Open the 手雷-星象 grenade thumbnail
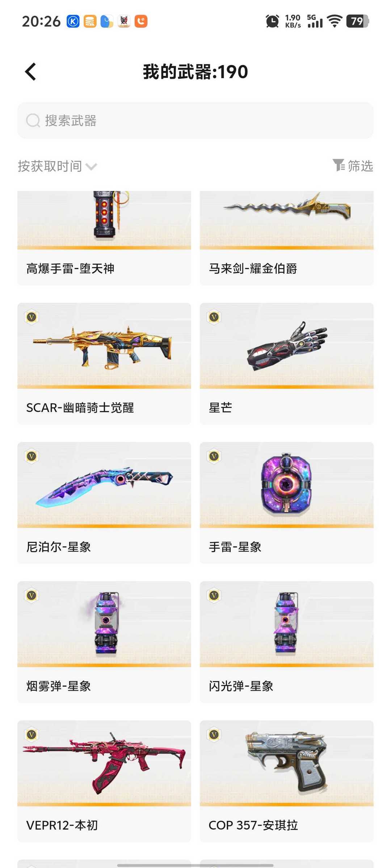Viewport: 391px width, 868px height. (287, 485)
